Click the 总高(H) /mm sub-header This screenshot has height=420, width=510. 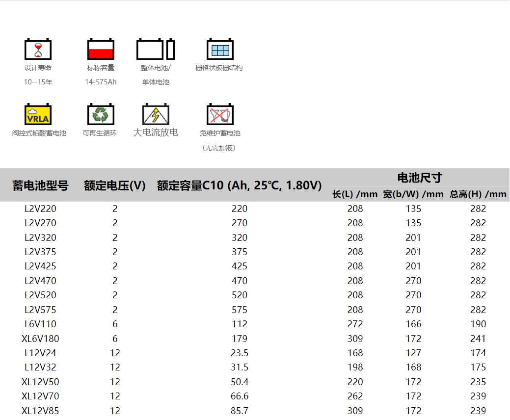point(478,194)
